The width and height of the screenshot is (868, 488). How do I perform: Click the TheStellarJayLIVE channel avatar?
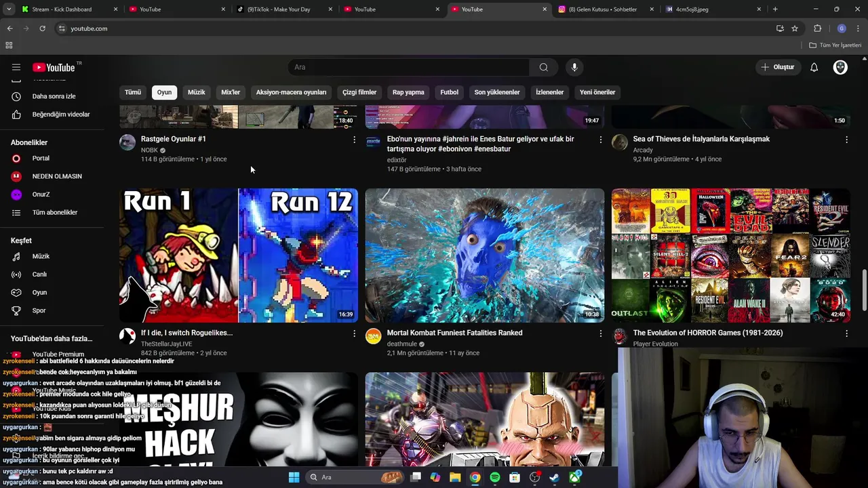(x=127, y=336)
